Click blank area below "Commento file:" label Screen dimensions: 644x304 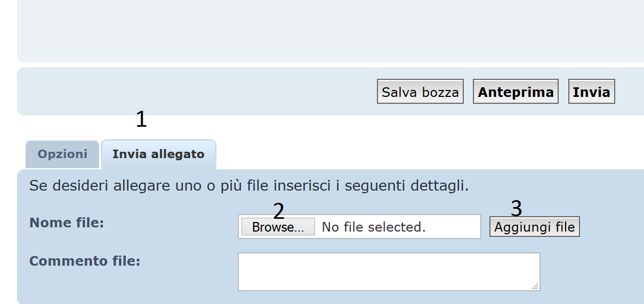pos(107,285)
